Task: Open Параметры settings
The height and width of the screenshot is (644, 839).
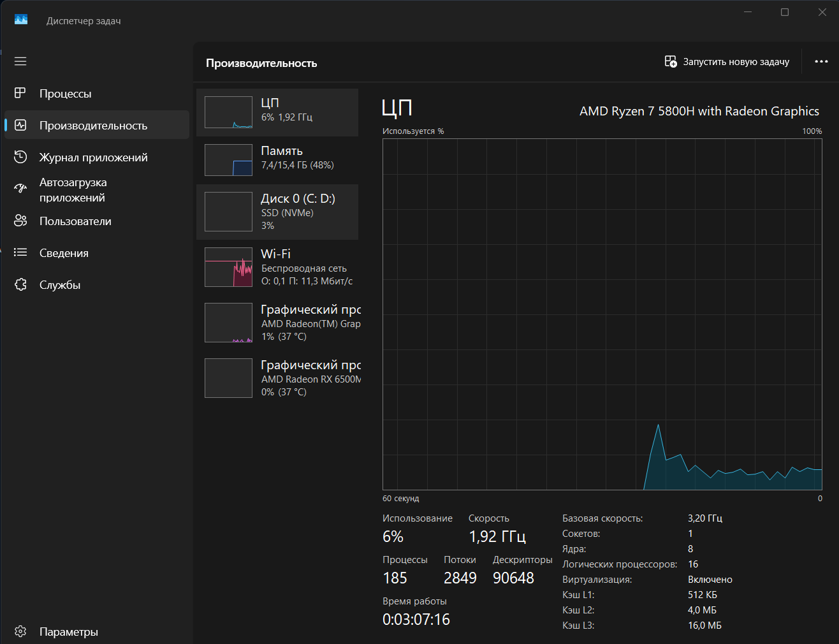Action: pos(97,631)
